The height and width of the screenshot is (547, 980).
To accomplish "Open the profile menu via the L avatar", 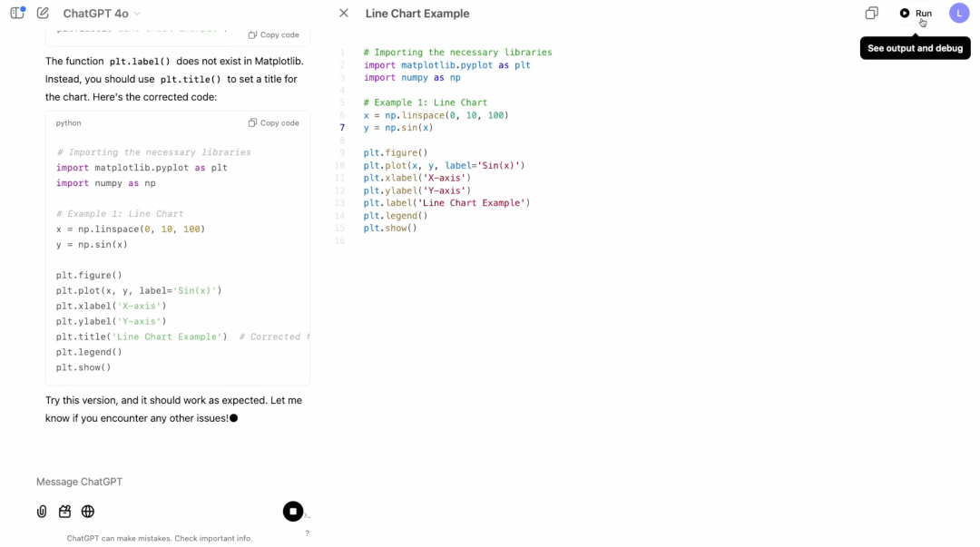I will (x=959, y=13).
